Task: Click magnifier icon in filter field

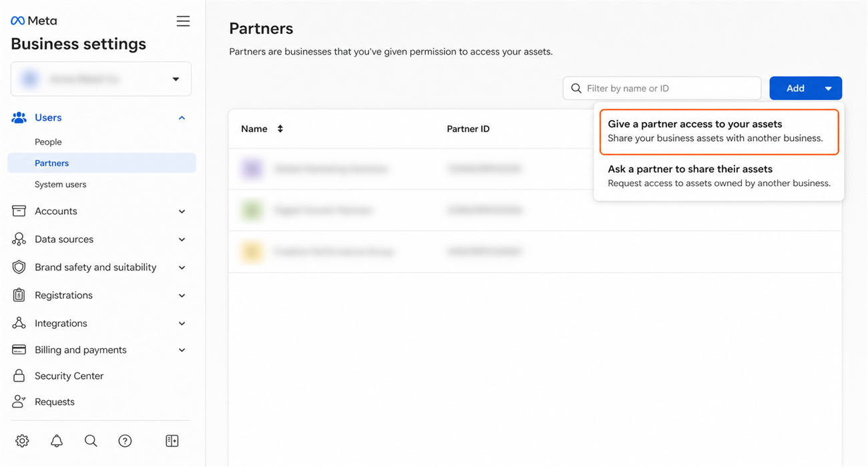Action: click(x=576, y=88)
